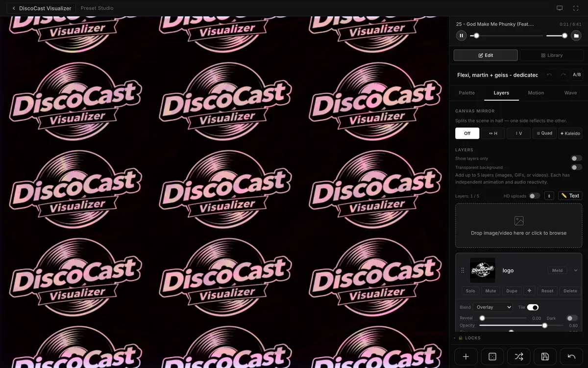Viewport: 588px width, 368px height.
Task: Adjust the volume slider
Action: (557, 36)
